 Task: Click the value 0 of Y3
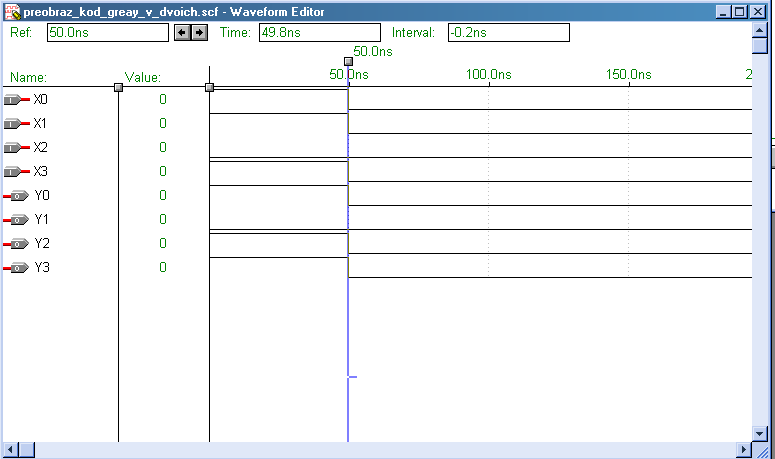click(x=163, y=267)
